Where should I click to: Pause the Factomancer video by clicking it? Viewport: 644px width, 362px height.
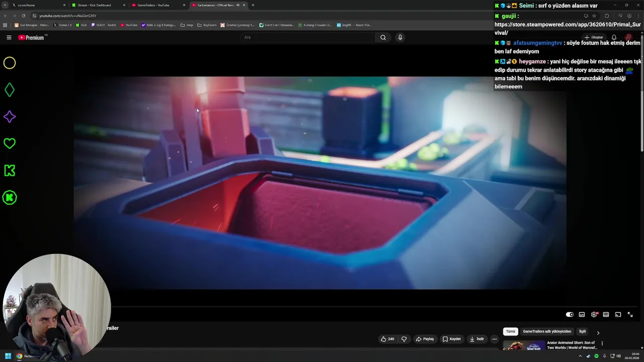(320, 183)
